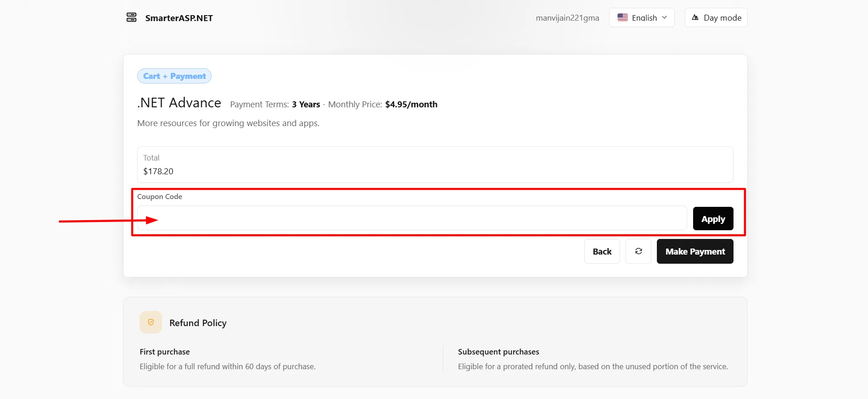This screenshot has height=399, width=868.
Task: Click the refresh icon button beside Back
Action: point(638,251)
